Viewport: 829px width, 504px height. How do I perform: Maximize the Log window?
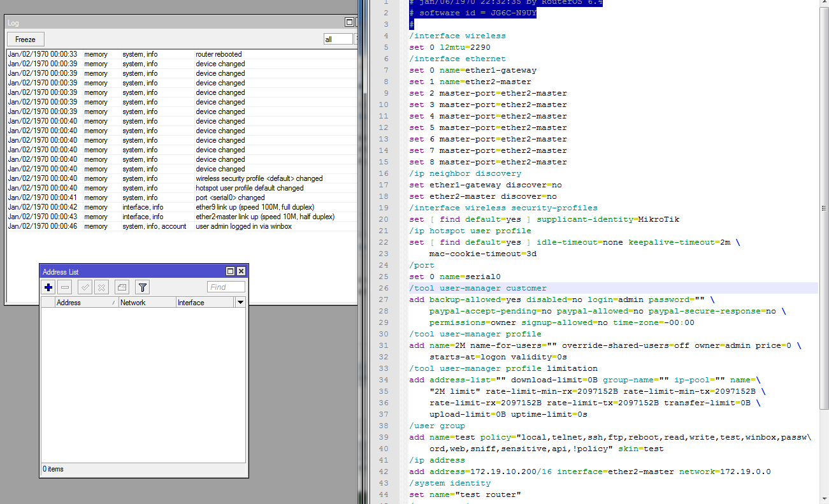click(349, 22)
